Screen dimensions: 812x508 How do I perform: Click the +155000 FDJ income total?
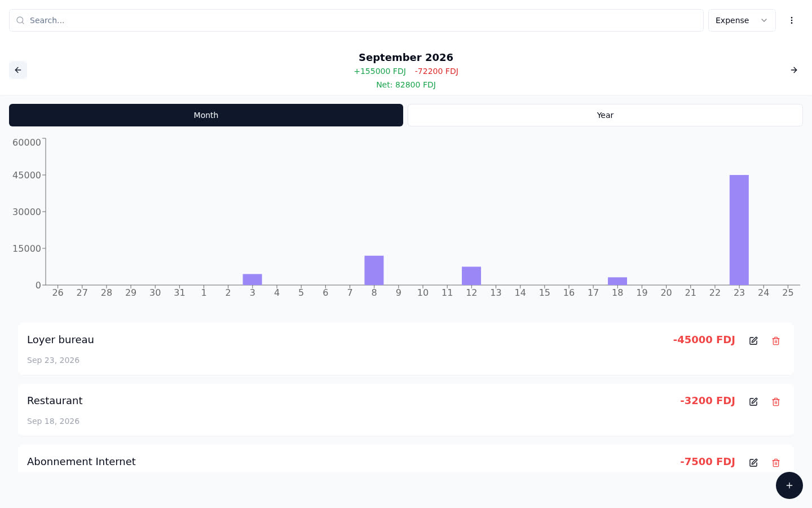click(379, 71)
